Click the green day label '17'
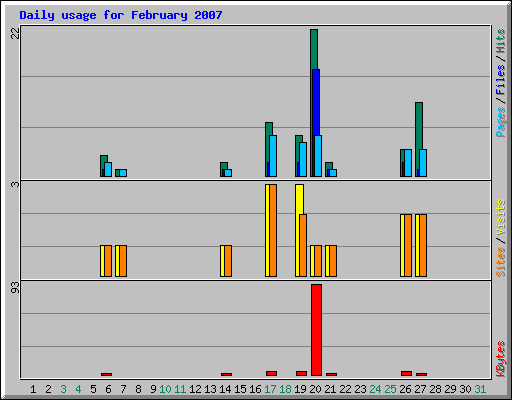Viewport: 512px width, 400px height. point(270,389)
